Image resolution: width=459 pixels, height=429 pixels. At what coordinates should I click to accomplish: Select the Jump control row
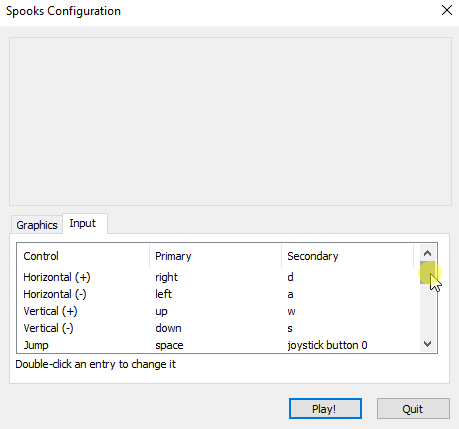coord(218,345)
